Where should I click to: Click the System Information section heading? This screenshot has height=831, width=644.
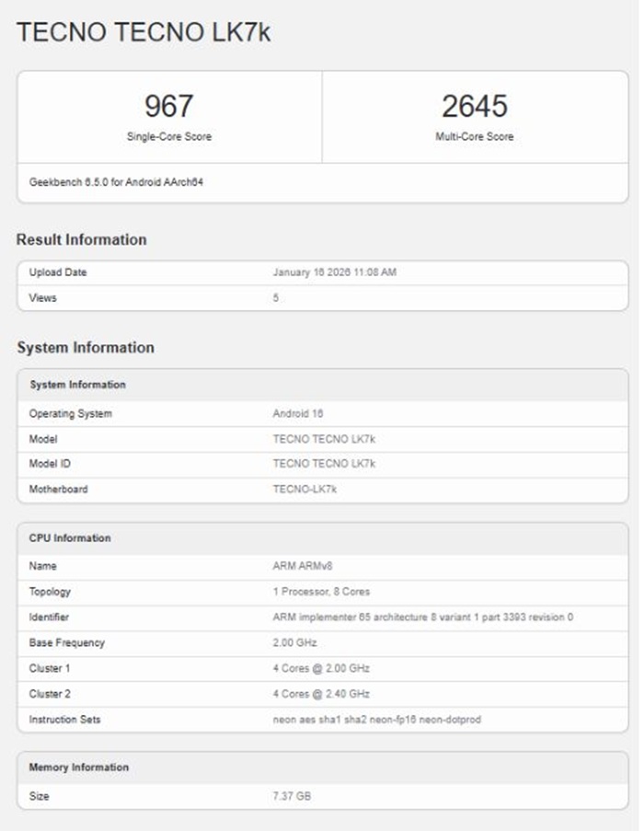pos(85,348)
